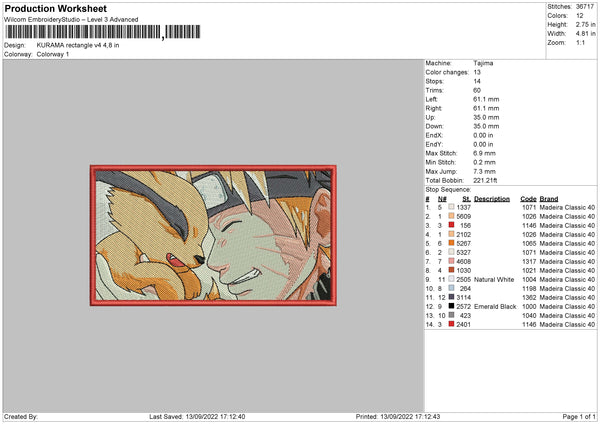Click the Colors value 12
Screen dimensions: 600x424
pyautogui.click(x=580, y=16)
